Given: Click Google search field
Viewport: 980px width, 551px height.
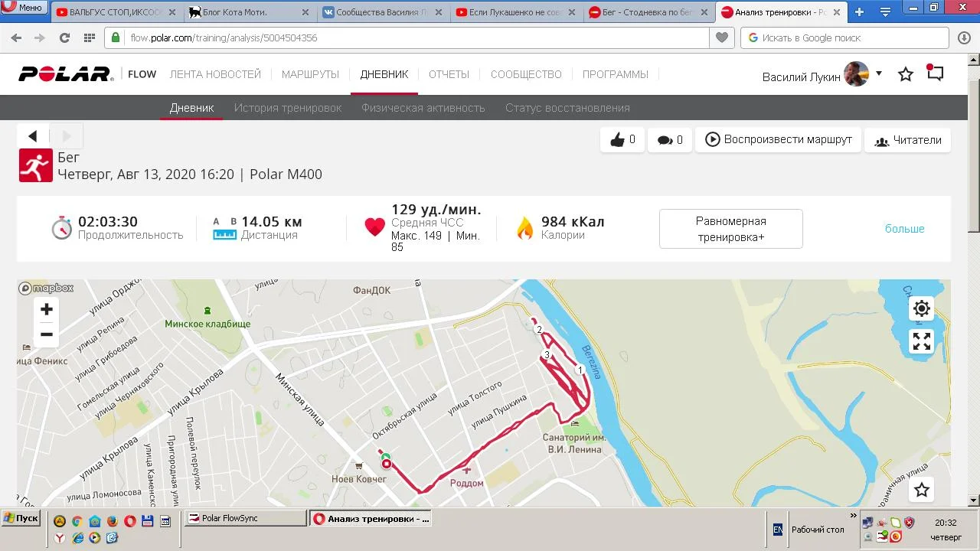Looking at the screenshot, I should (845, 37).
